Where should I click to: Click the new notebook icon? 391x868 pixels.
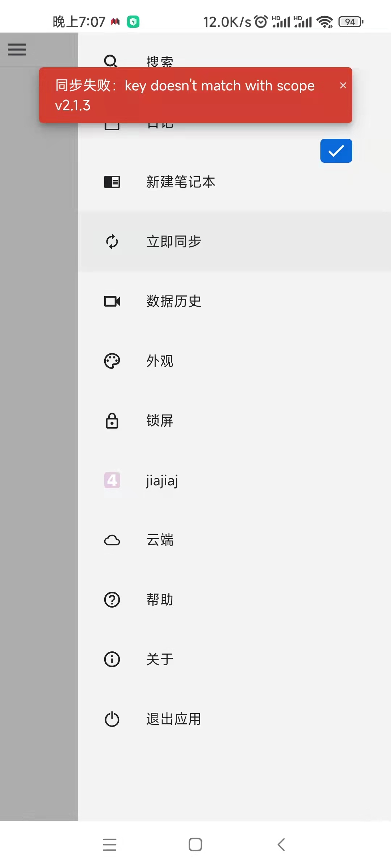(x=112, y=182)
